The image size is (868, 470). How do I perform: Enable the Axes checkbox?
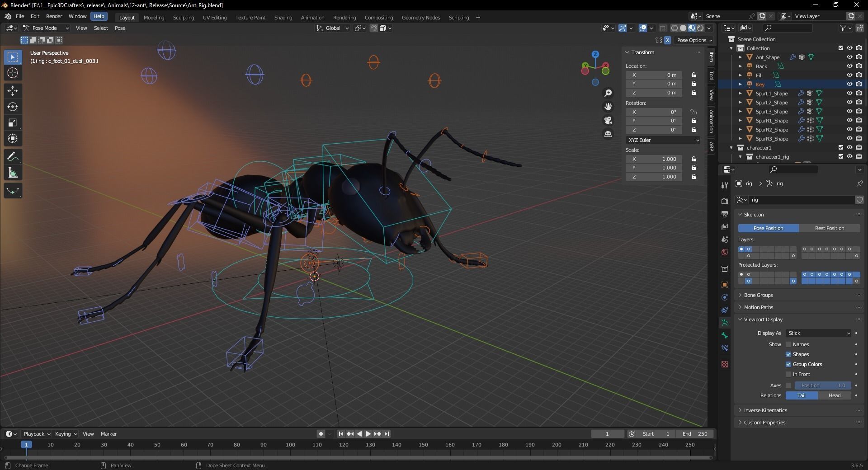(788, 385)
